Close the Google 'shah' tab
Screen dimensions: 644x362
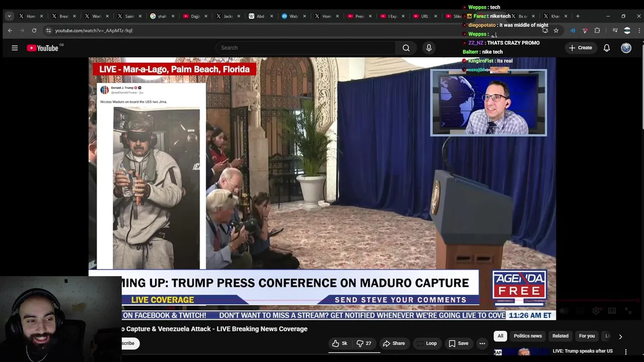(173, 16)
